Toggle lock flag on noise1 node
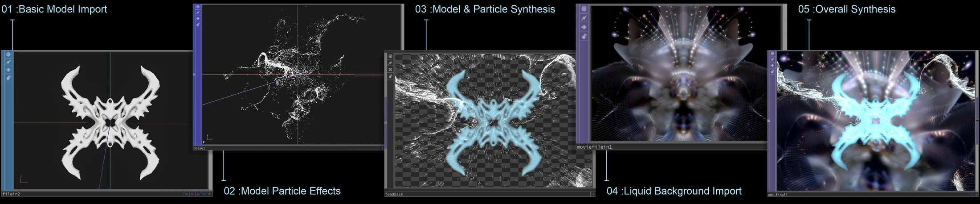Image resolution: width=980 pixels, height=204 pixels. (198, 25)
